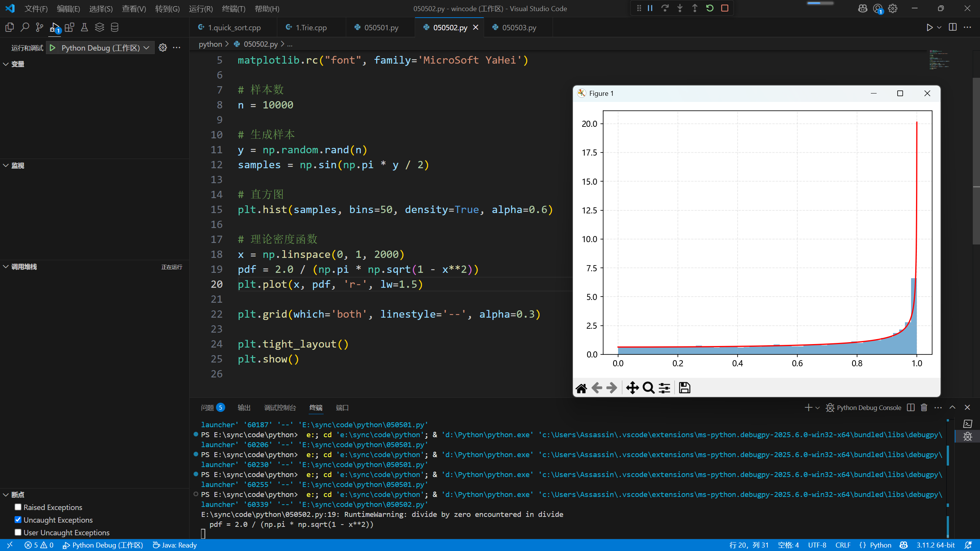Pause the debugger from debug toolbar

click(650, 8)
